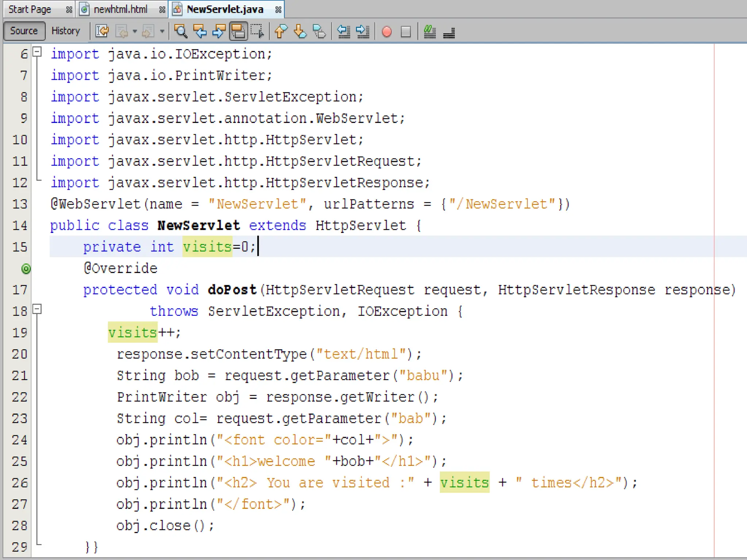Collapse the doPost method fold
The width and height of the screenshot is (747, 560).
point(37,309)
